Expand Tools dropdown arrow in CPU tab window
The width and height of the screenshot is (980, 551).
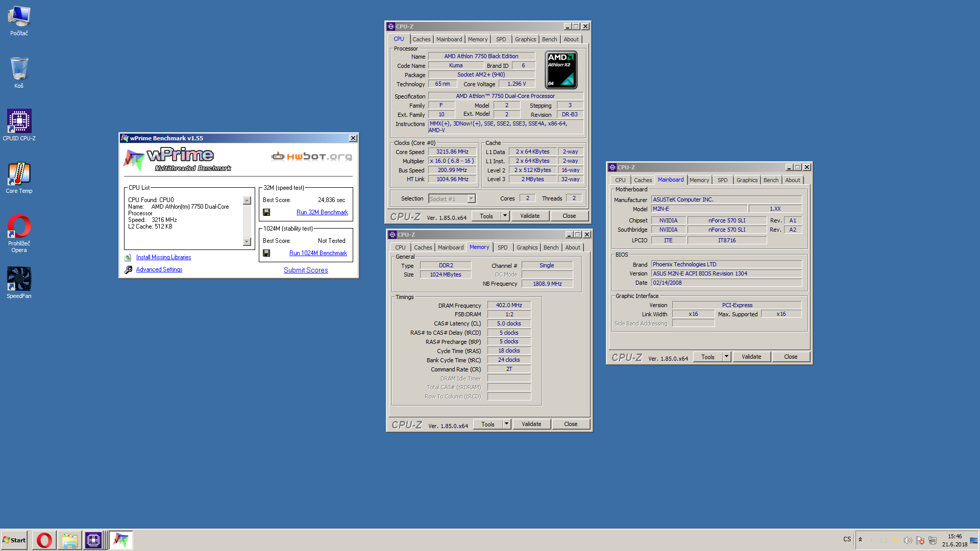click(505, 216)
